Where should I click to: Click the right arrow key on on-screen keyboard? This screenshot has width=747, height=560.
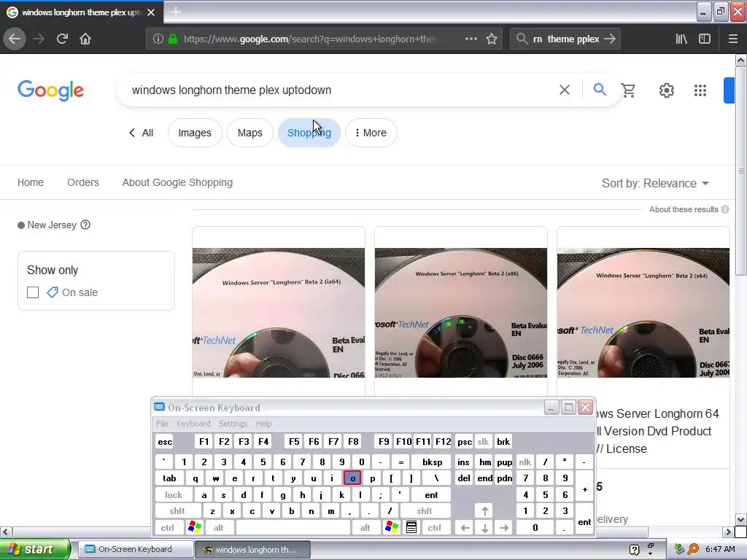coord(504,528)
